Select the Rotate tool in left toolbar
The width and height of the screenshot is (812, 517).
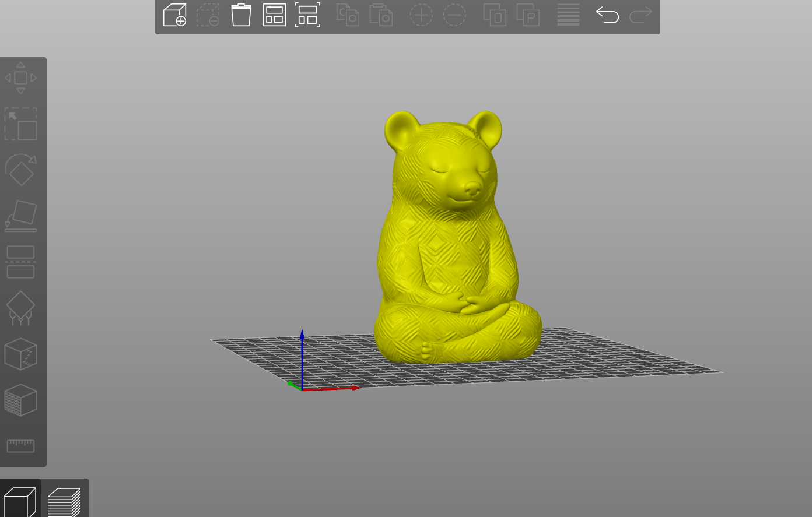click(x=20, y=170)
